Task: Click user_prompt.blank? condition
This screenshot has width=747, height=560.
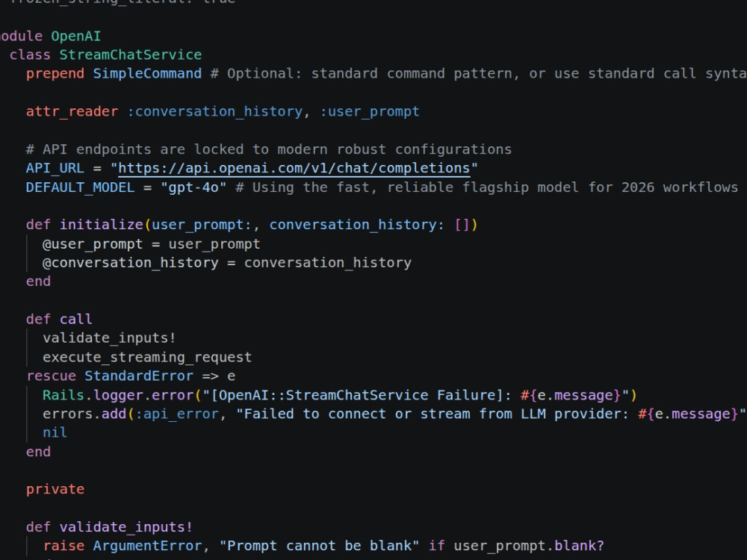Action: coord(529,546)
